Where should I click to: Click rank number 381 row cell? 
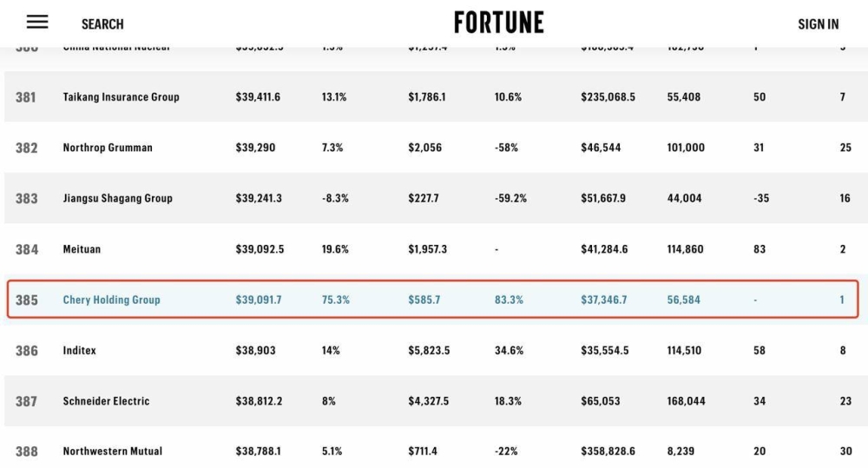coord(26,97)
